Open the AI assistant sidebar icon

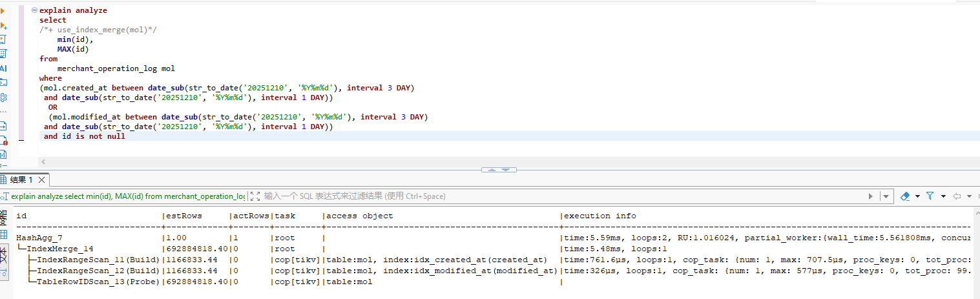(3, 68)
